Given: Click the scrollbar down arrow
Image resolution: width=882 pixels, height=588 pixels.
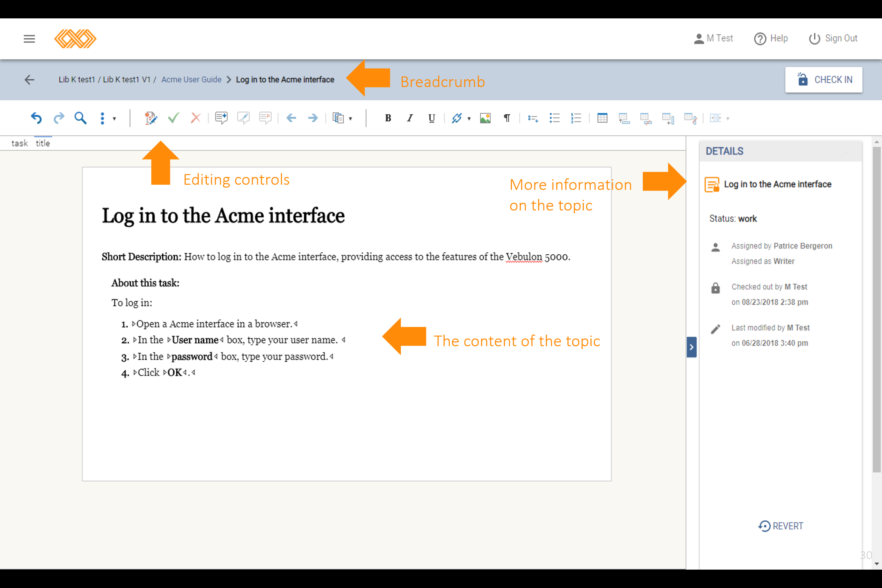Looking at the screenshot, I should [x=877, y=563].
